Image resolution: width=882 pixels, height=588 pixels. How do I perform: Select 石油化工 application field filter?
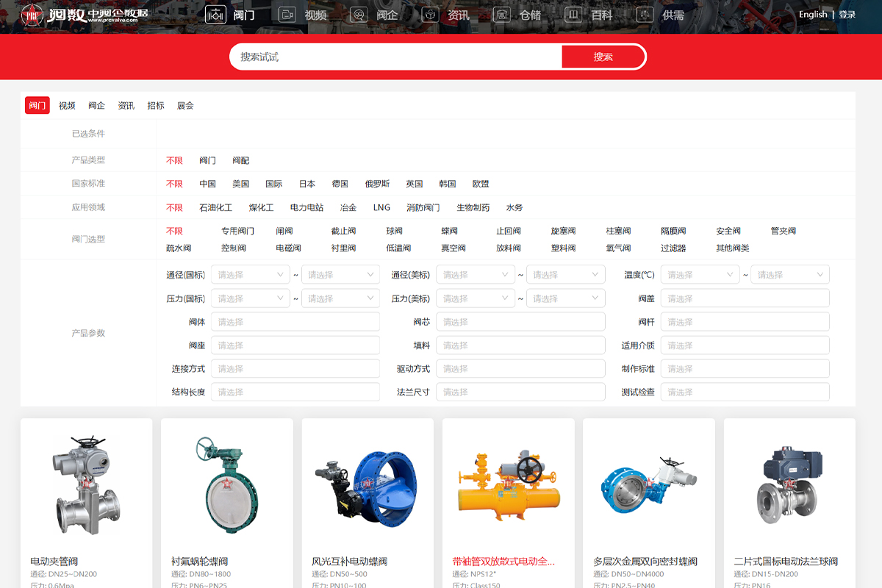coord(215,207)
